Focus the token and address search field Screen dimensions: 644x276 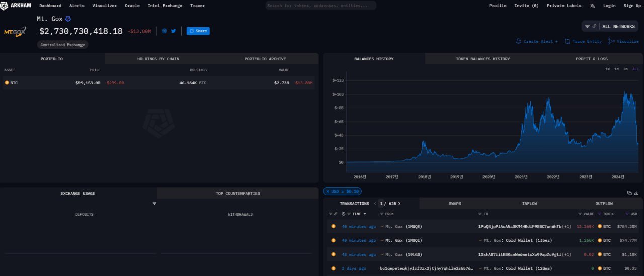pyautogui.click(x=320, y=6)
